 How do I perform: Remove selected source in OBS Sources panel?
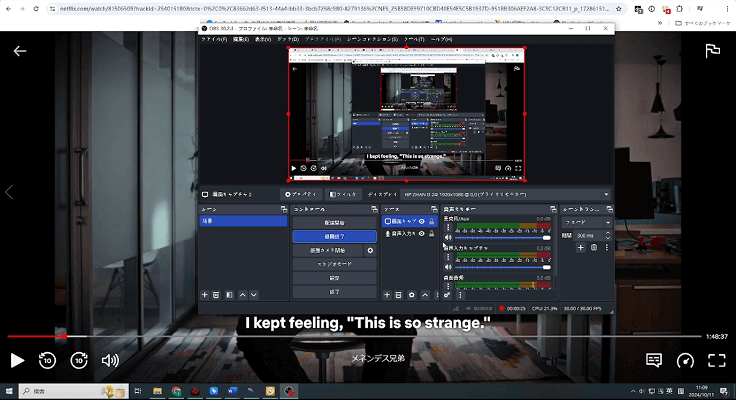tap(398, 295)
